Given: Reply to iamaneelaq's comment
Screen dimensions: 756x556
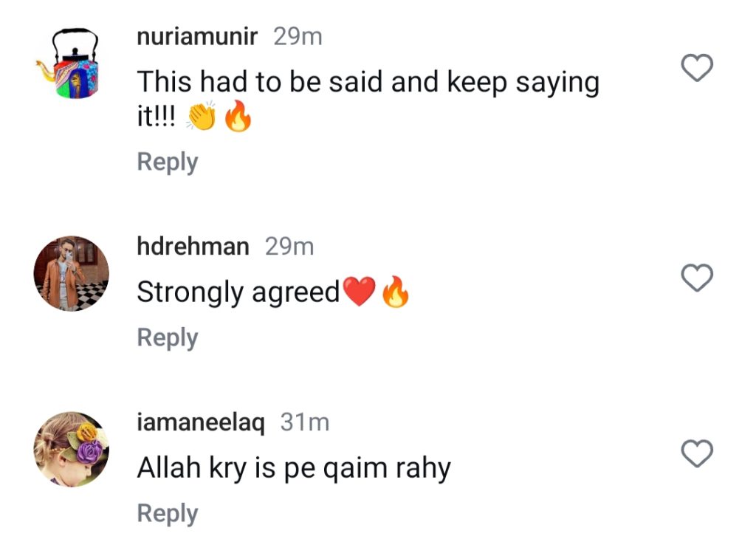Looking at the screenshot, I should tap(168, 513).
